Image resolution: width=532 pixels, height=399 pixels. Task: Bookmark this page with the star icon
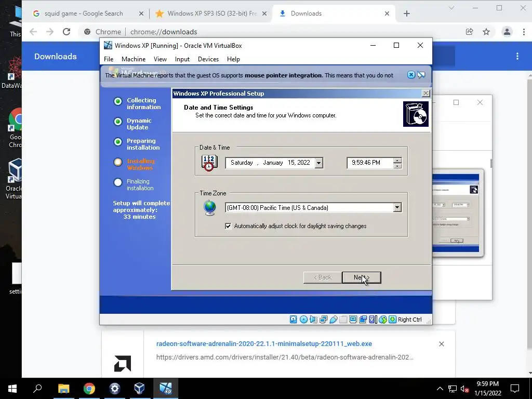[486, 32]
